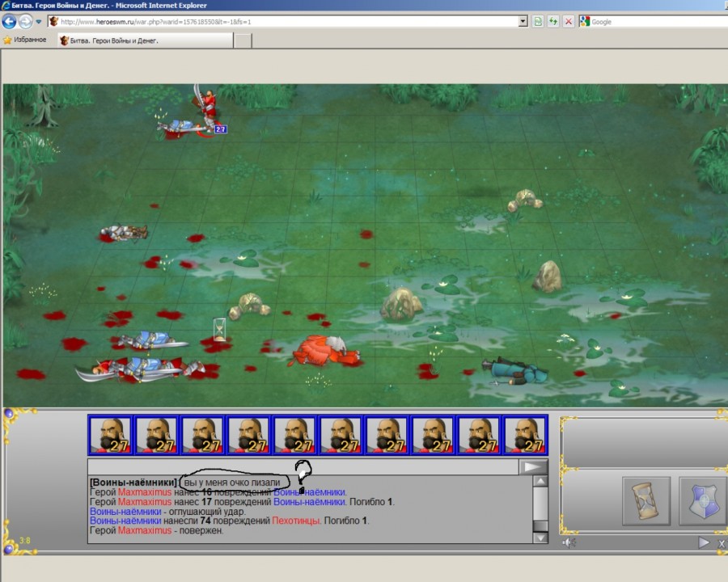The image size is (728, 582).
Task: Click Воины-наёмники in the 'оглушающий удар' line
Action: click(x=125, y=512)
